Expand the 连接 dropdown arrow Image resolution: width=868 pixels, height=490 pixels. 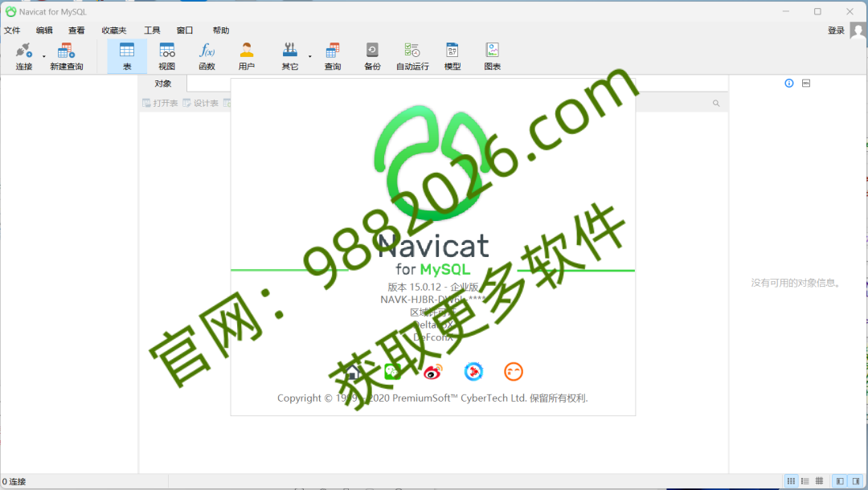click(44, 56)
